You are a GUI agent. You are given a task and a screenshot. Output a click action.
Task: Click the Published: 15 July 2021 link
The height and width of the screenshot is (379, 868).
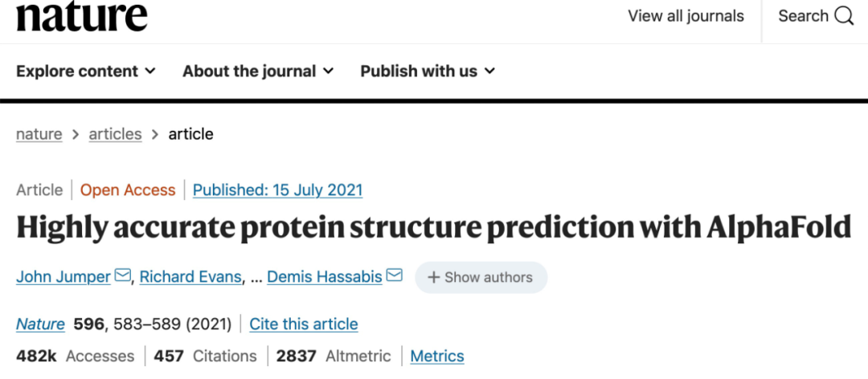(x=277, y=190)
